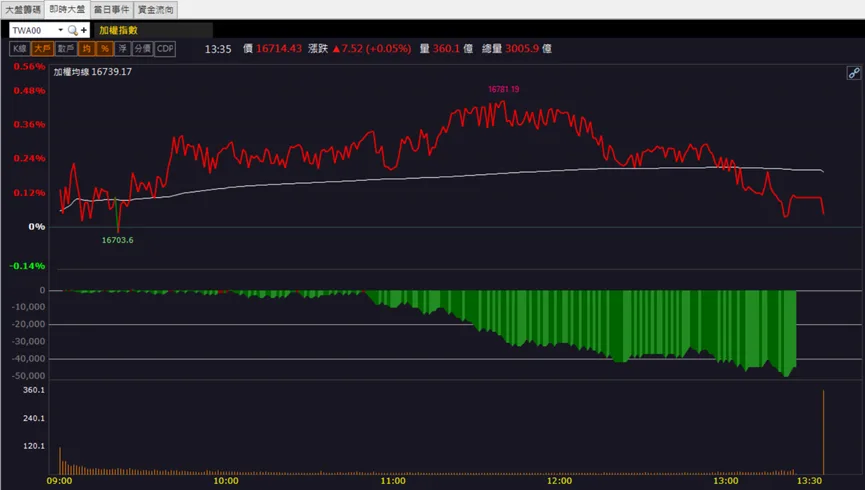Click the 11:00 time axis label

click(393, 481)
